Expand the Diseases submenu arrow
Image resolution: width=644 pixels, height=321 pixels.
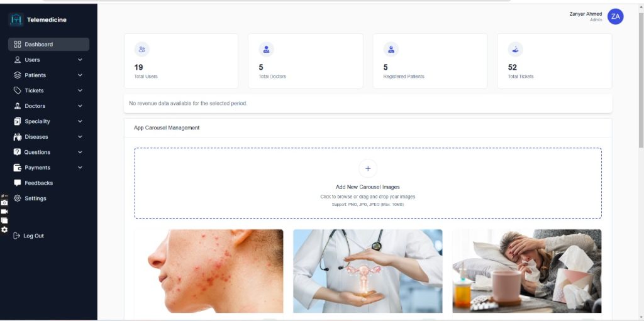pyautogui.click(x=80, y=137)
